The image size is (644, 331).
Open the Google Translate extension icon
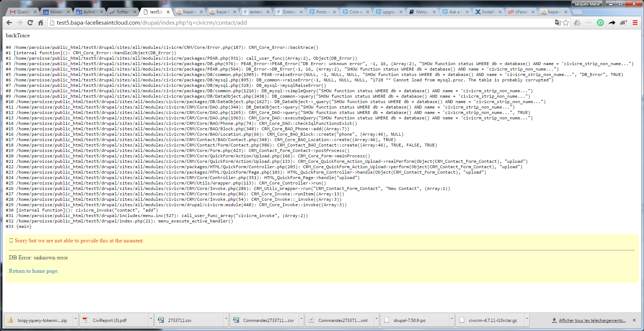(x=558, y=22)
